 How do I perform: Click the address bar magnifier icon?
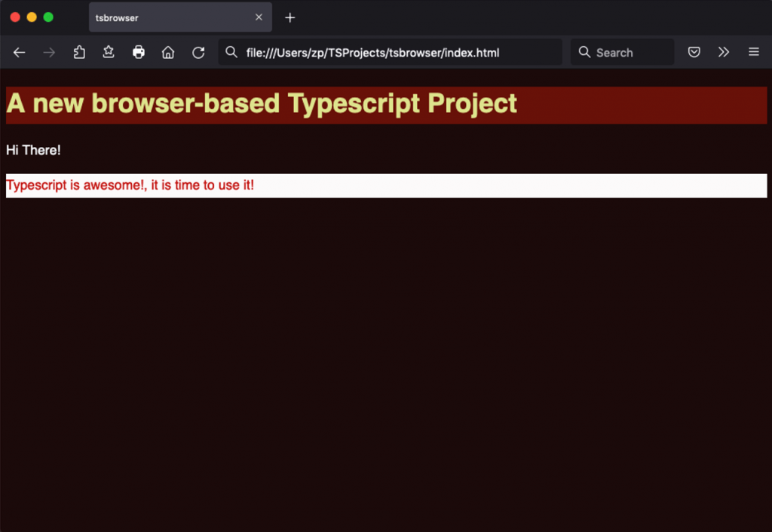(231, 52)
